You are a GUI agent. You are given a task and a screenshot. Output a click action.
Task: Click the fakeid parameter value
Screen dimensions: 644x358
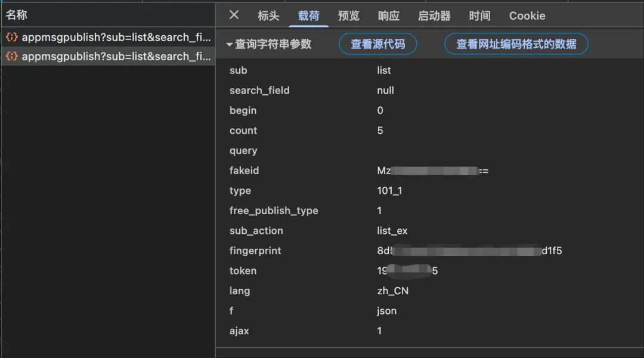pos(432,171)
